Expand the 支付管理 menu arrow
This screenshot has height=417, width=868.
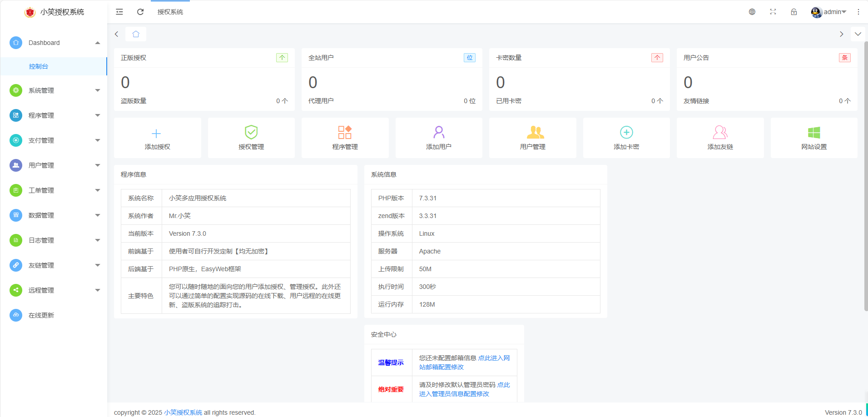click(x=98, y=140)
